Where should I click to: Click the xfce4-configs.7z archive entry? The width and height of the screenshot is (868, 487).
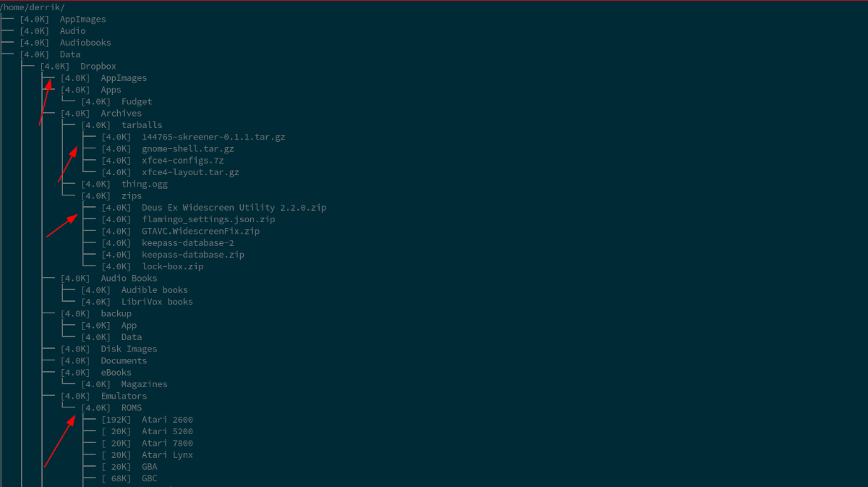tap(182, 161)
